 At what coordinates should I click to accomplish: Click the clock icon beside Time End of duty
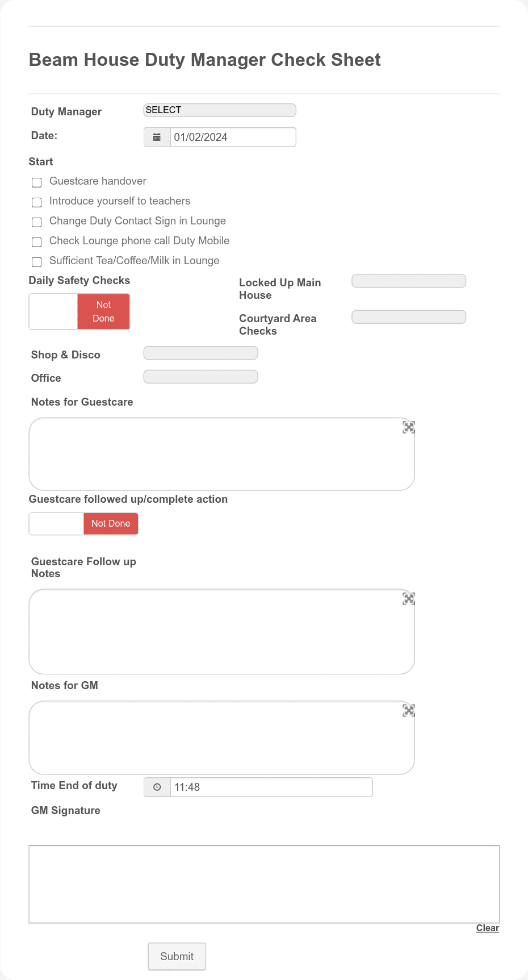coord(157,787)
